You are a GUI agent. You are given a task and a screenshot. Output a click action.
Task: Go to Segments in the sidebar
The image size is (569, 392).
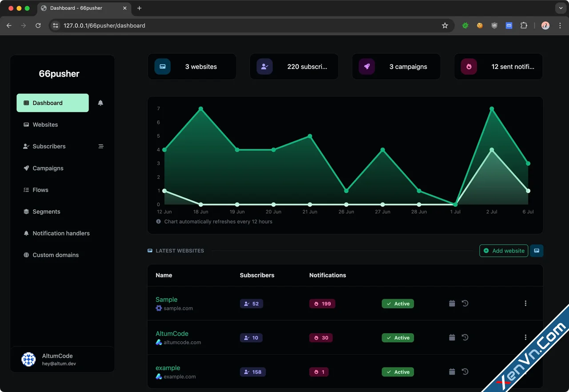pos(46,212)
